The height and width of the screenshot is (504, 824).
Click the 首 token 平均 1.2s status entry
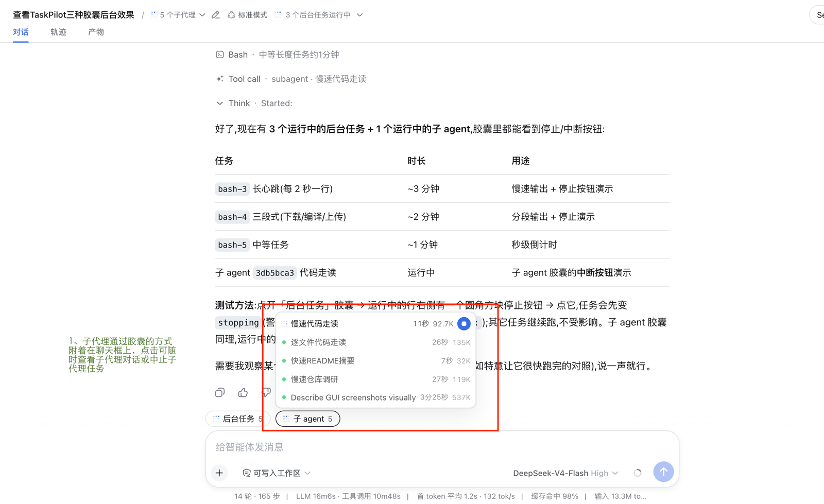coord(447,496)
